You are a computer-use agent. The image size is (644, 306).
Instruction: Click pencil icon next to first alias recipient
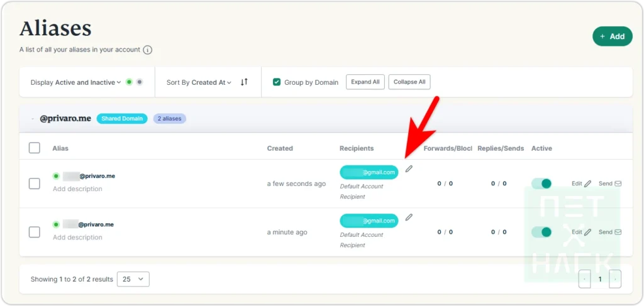click(x=409, y=168)
